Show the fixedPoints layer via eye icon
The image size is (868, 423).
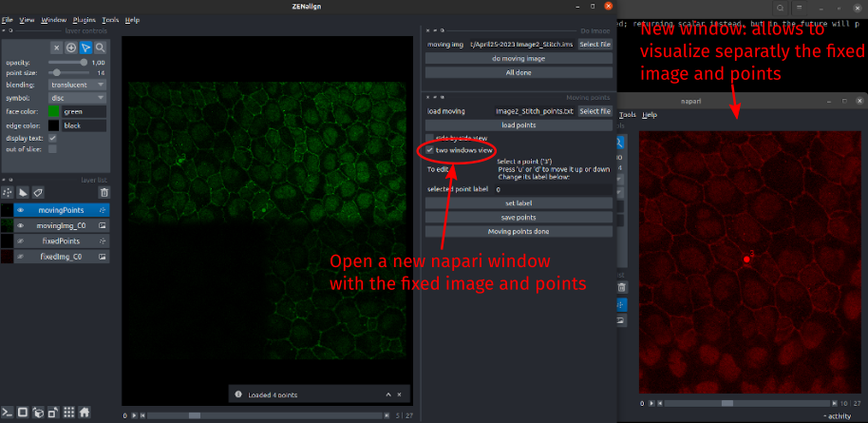(x=21, y=241)
